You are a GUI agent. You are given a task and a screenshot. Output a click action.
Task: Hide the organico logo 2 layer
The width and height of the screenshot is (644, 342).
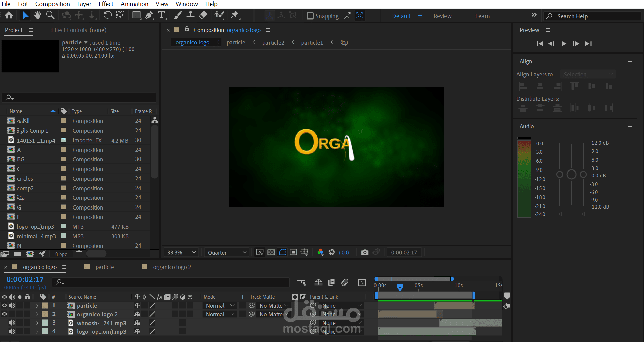point(4,314)
